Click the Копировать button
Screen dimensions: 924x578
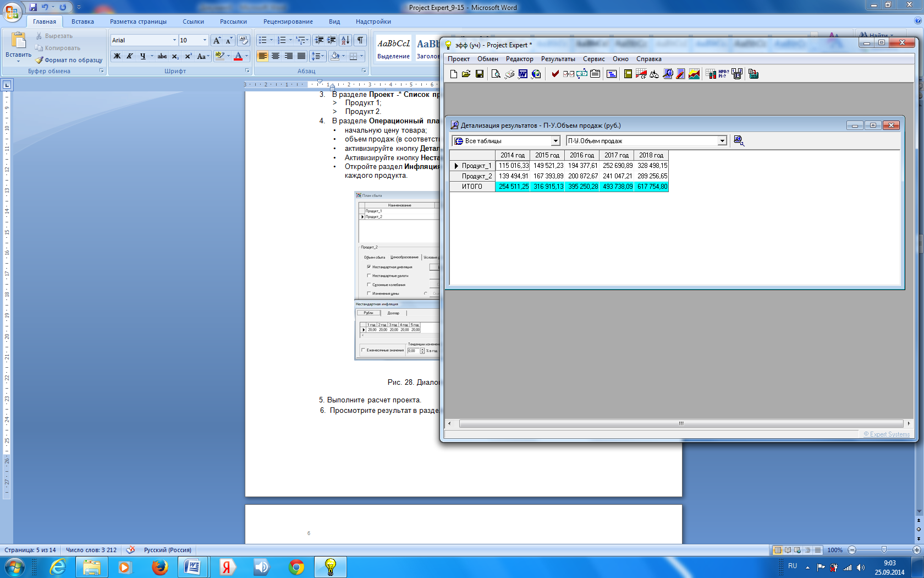tap(58, 48)
